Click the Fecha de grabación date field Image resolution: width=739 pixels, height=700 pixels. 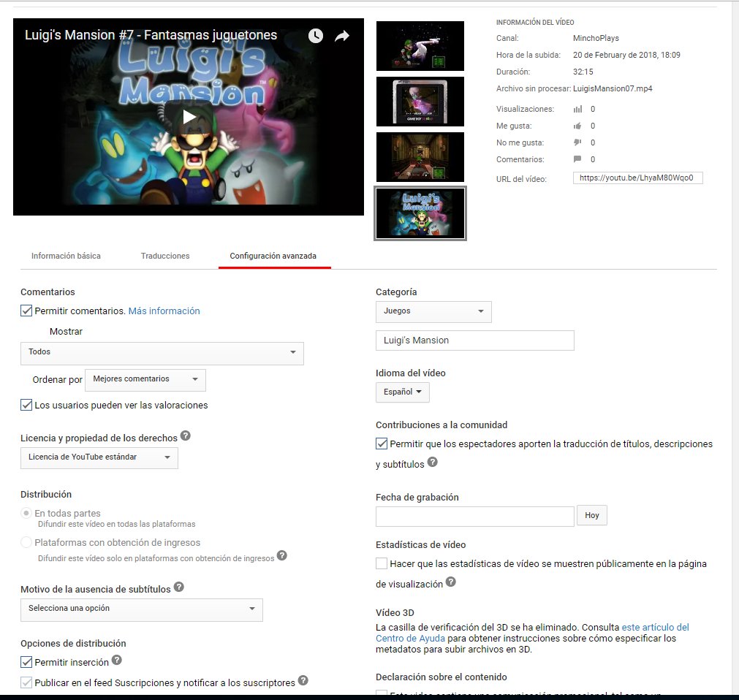click(x=475, y=517)
